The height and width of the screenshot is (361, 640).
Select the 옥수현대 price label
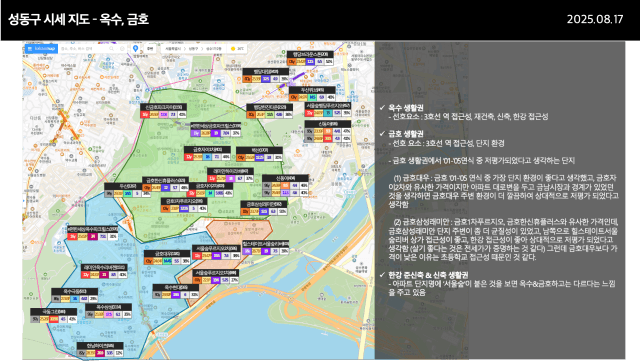coord(176,291)
